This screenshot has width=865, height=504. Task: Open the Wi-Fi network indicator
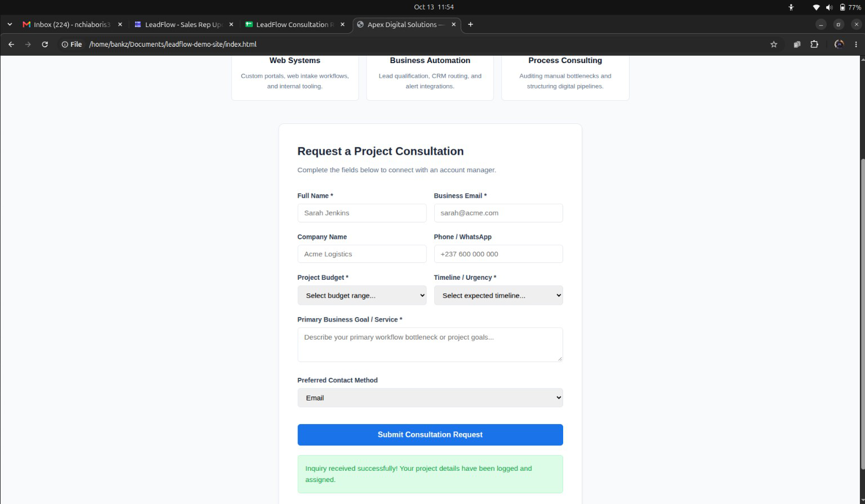click(816, 7)
